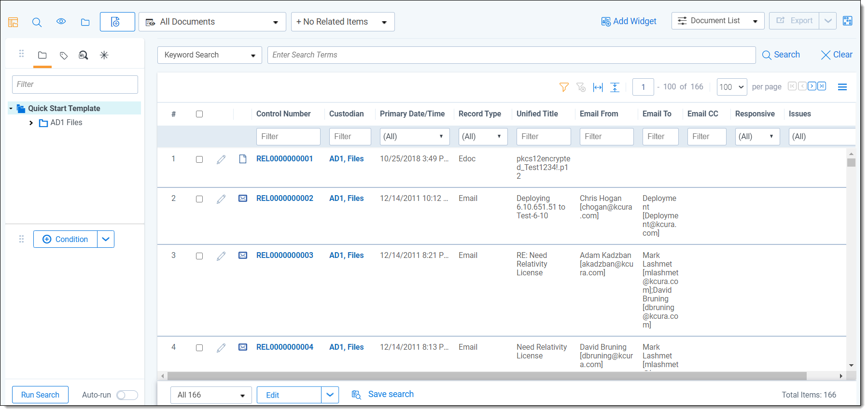Viewport: 868px width, 413px height.
Task: Click the clear all filters icon
Action: pyautogui.click(x=581, y=87)
